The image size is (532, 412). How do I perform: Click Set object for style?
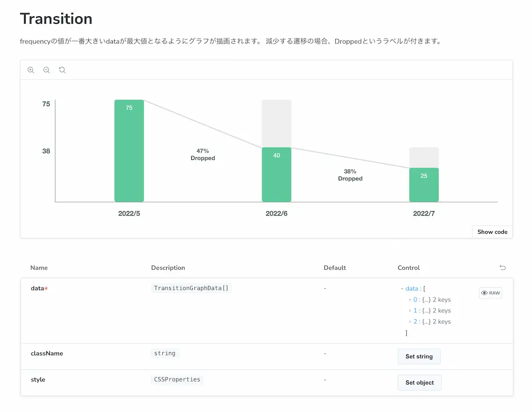pos(420,382)
